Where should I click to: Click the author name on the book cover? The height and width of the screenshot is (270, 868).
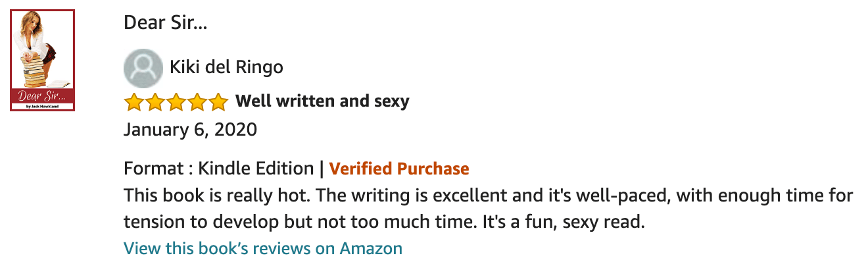click(x=42, y=106)
